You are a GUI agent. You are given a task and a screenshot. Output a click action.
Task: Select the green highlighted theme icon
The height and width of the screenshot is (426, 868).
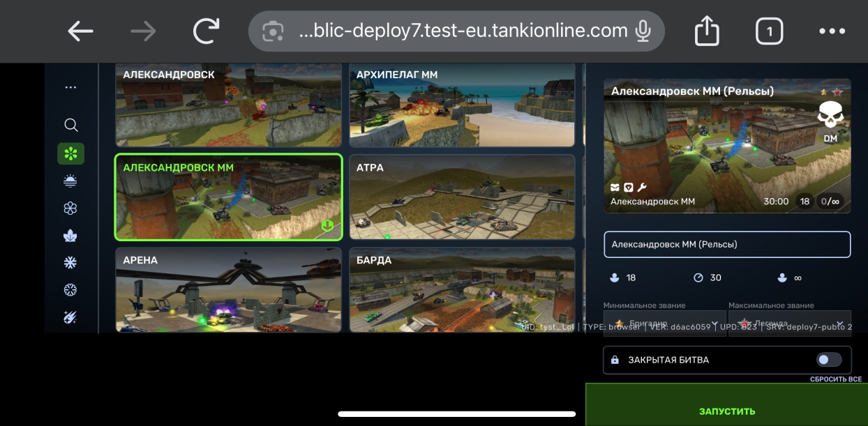coord(70,153)
